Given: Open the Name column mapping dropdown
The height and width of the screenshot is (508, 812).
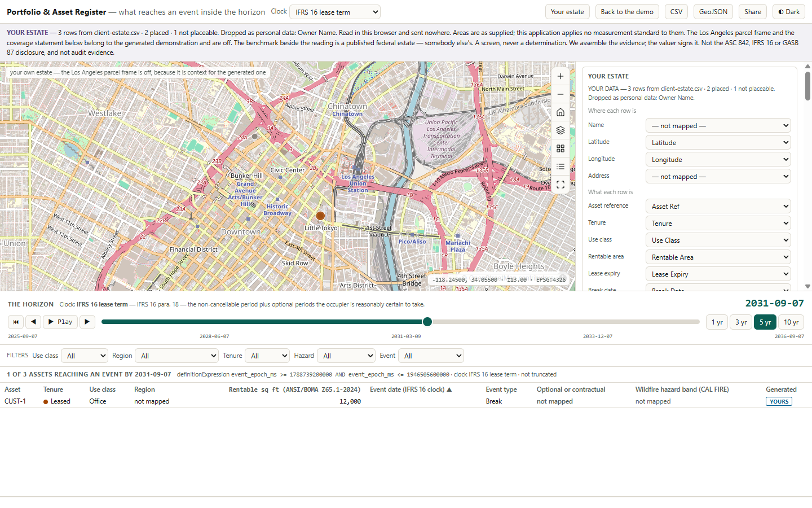Looking at the screenshot, I should (x=718, y=126).
